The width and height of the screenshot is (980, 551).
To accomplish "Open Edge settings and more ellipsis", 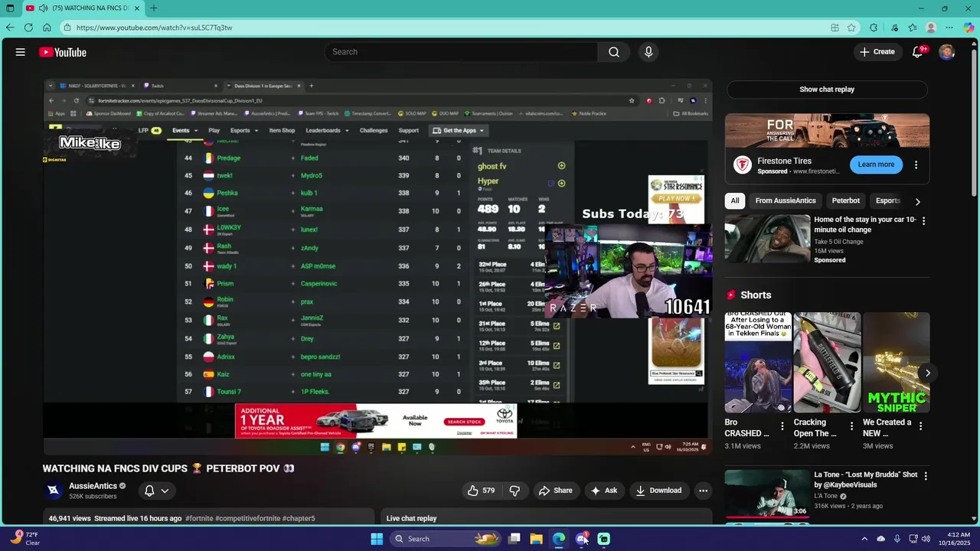I will pos(949,28).
